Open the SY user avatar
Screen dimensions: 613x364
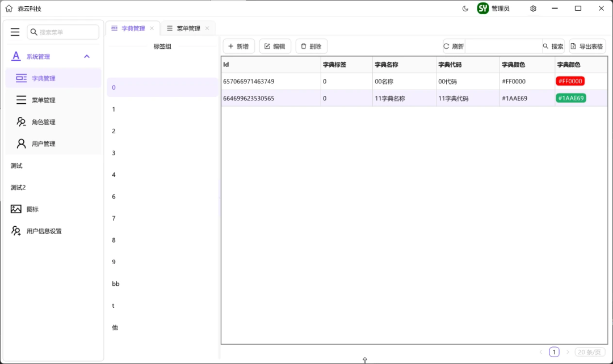tap(483, 8)
